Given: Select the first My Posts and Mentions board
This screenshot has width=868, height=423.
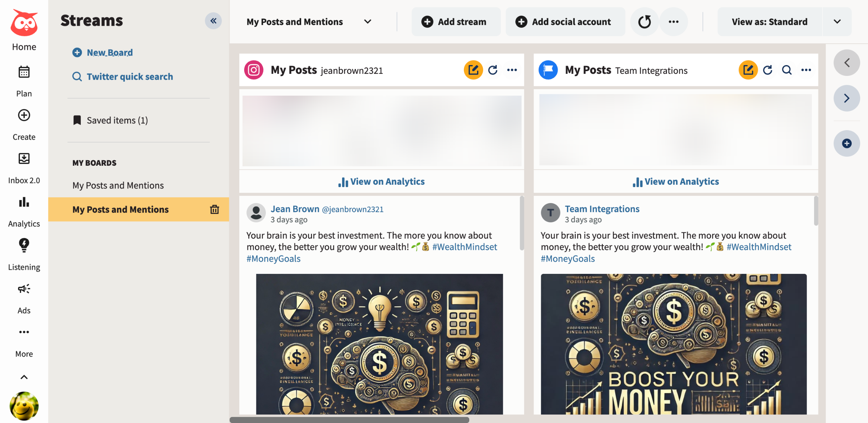Looking at the screenshot, I should click(118, 185).
